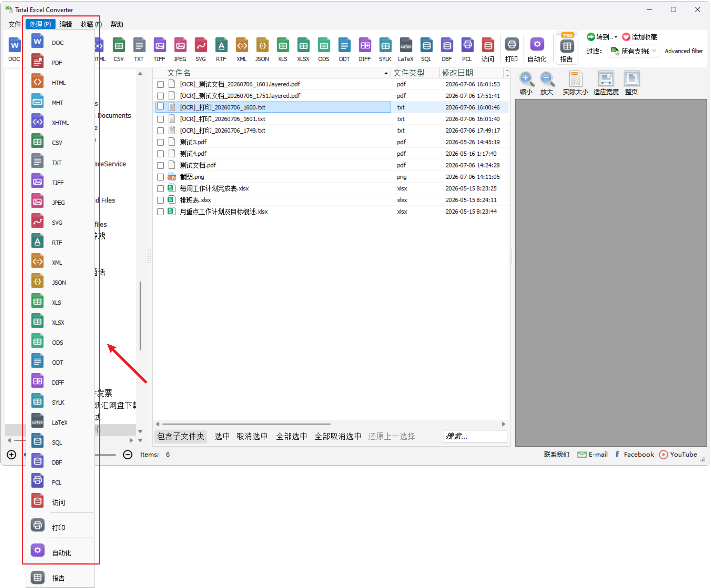
Task: Click the RTF toolbar icon
Action: click(221, 49)
